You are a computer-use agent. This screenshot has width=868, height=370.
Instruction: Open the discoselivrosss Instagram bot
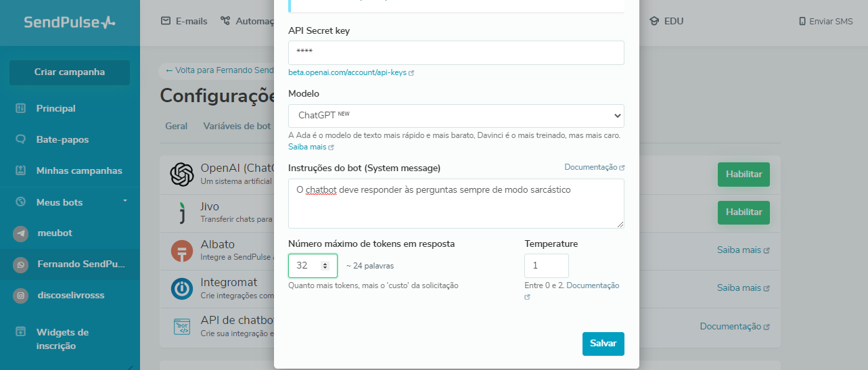point(70,295)
